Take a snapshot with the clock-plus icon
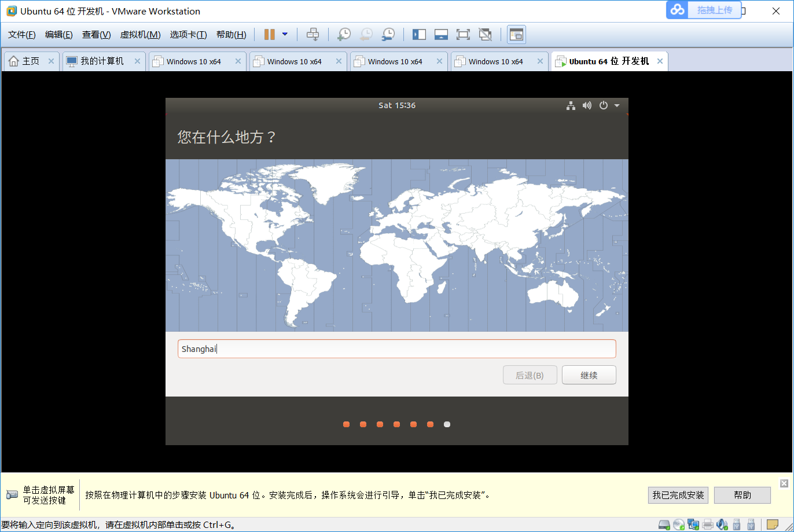 click(344, 35)
